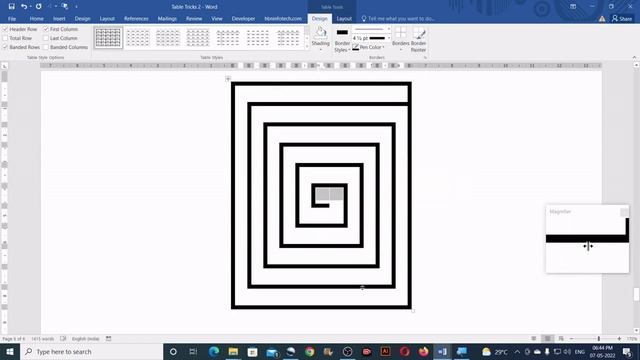
Task: Switch to the Insert tab
Action: (x=59, y=19)
